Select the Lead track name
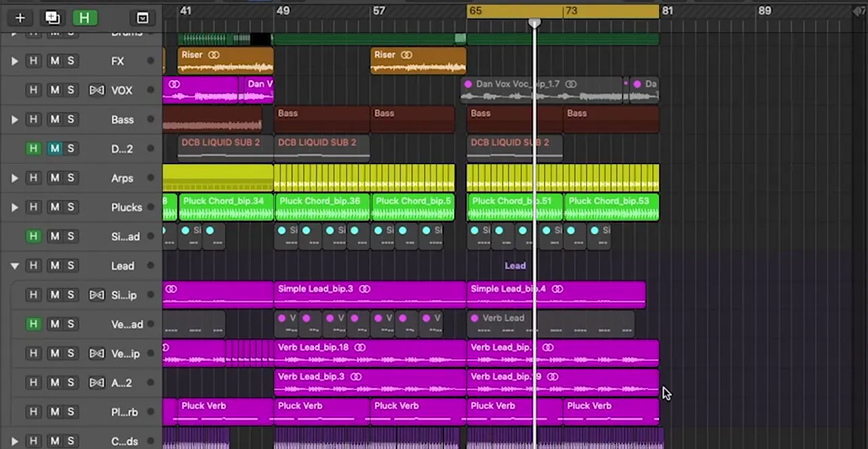This screenshot has height=449, width=868. click(x=123, y=266)
